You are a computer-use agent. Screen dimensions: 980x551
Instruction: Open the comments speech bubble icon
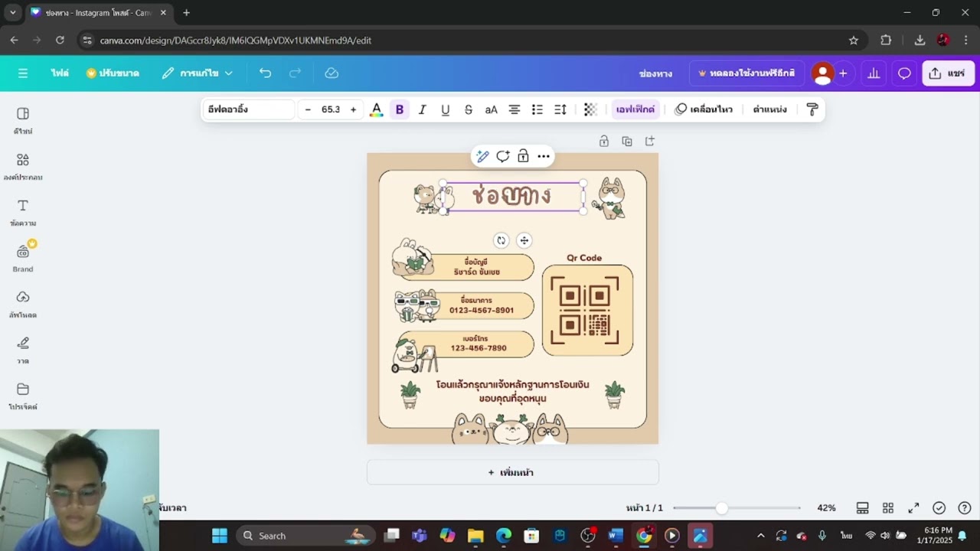click(x=904, y=73)
